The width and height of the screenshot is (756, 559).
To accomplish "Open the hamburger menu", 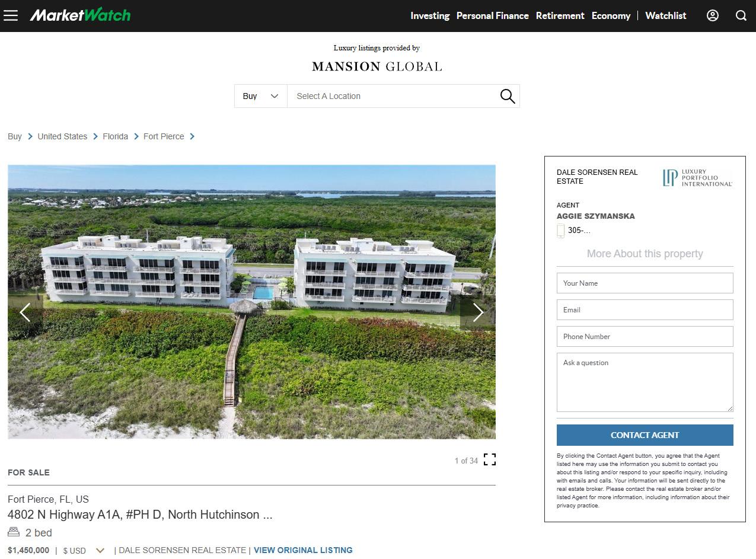I will [x=11, y=15].
